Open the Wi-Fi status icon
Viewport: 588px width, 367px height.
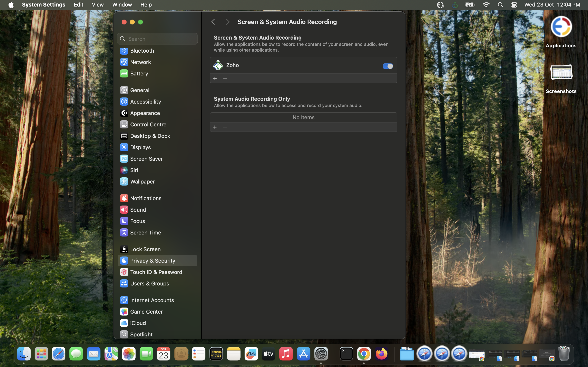486,5
